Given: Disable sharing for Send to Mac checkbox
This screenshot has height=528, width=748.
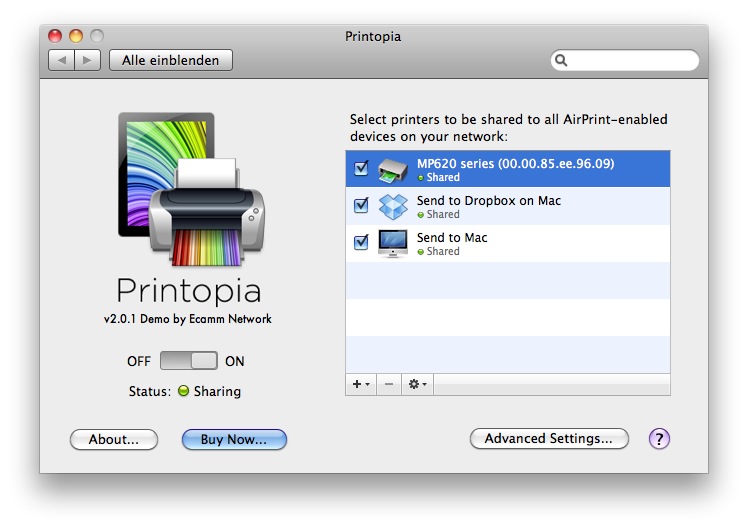Looking at the screenshot, I should pyautogui.click(x=362, y=242).
